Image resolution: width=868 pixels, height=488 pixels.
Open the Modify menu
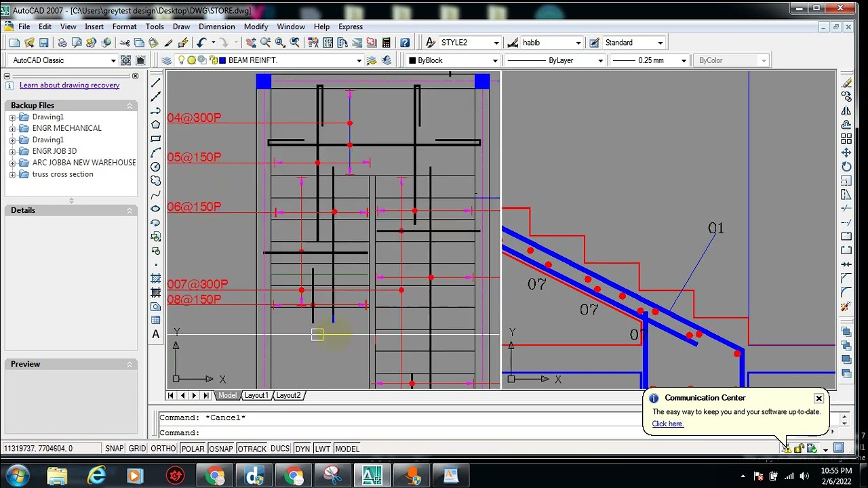pos(256,26)
